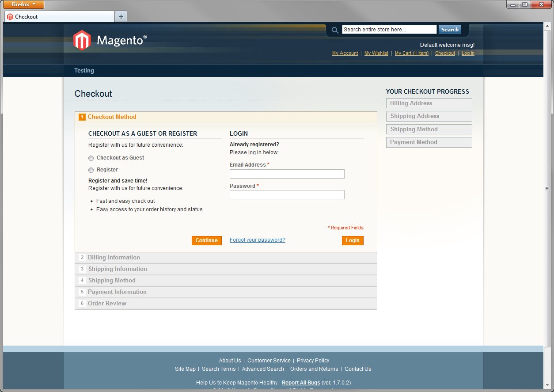Expand the Shipping Information step
Screen dimensions: 554x392
pos(226,269)
